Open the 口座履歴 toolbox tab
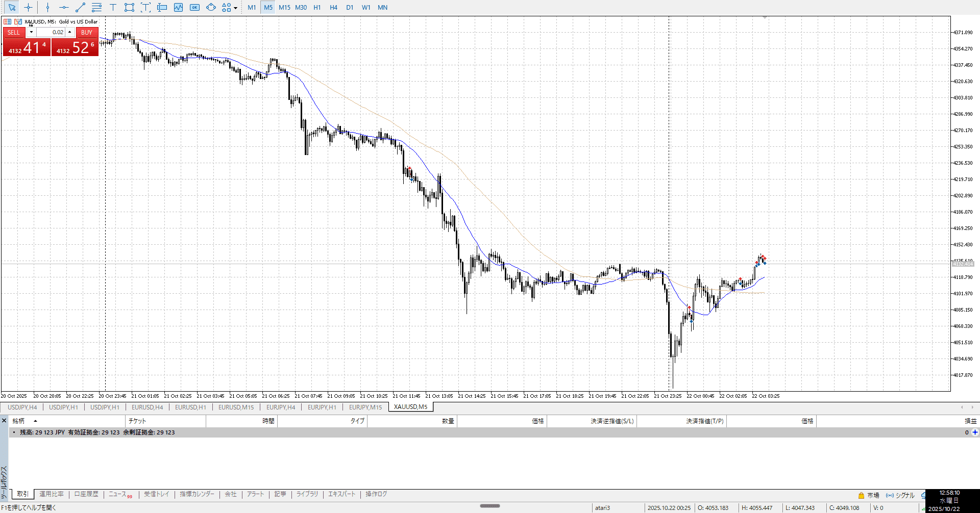980x513 pixels. coord(86,494)
